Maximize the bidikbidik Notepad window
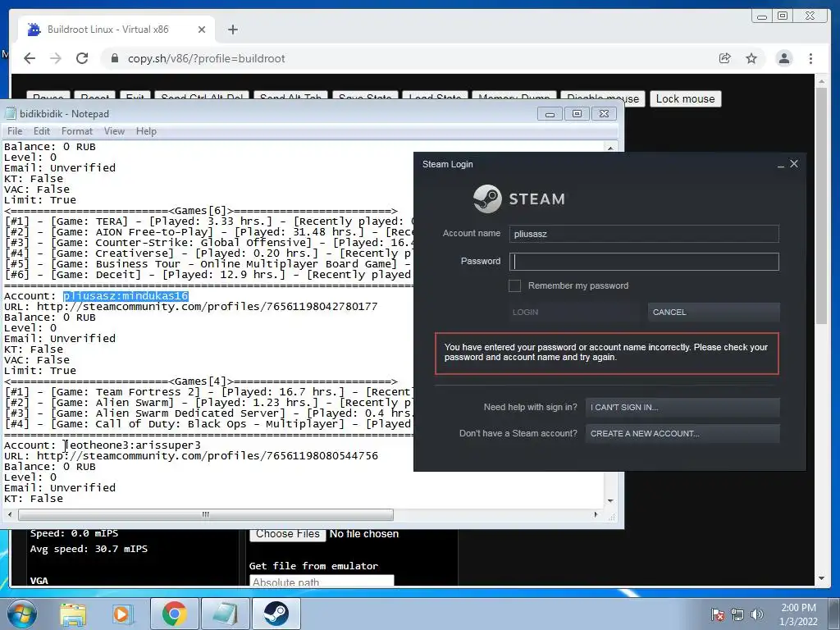The height and width of the screenshot is (630, 840). click(577, 113)
